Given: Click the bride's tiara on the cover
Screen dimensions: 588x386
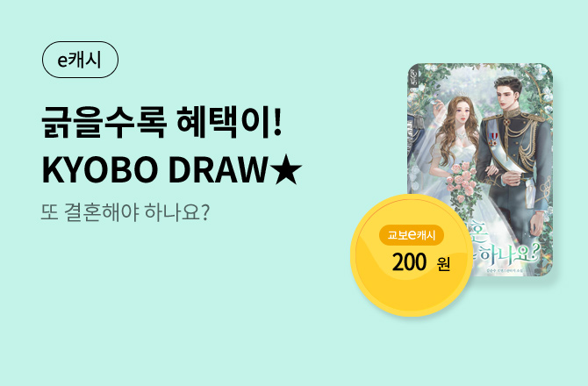Looking at the screenshot, I should click(x=463, y=94).
